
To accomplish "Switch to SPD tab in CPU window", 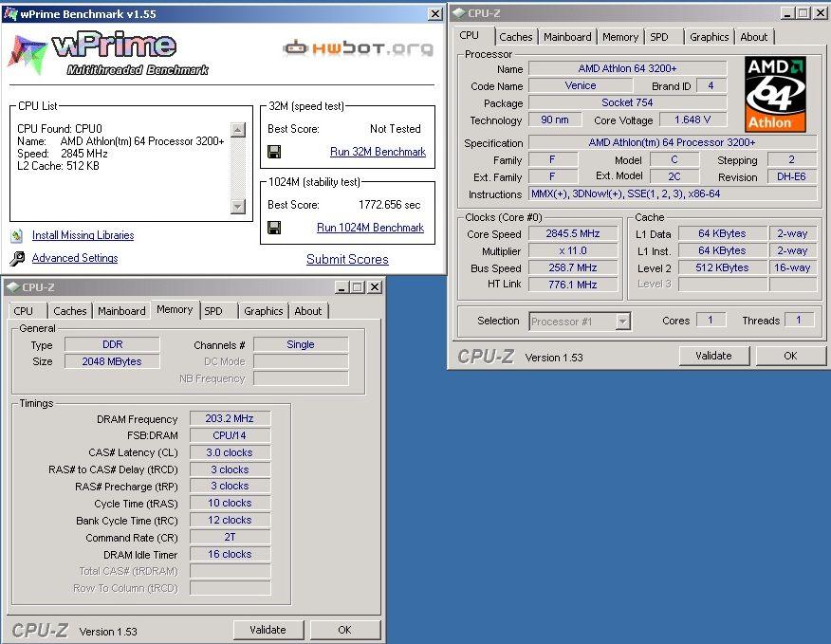I will coord(659,37).
